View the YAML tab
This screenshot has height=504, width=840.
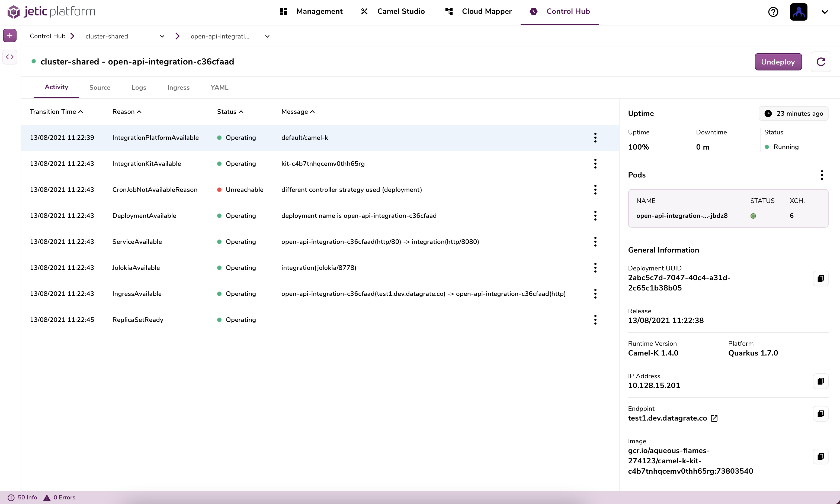[220, 88]
